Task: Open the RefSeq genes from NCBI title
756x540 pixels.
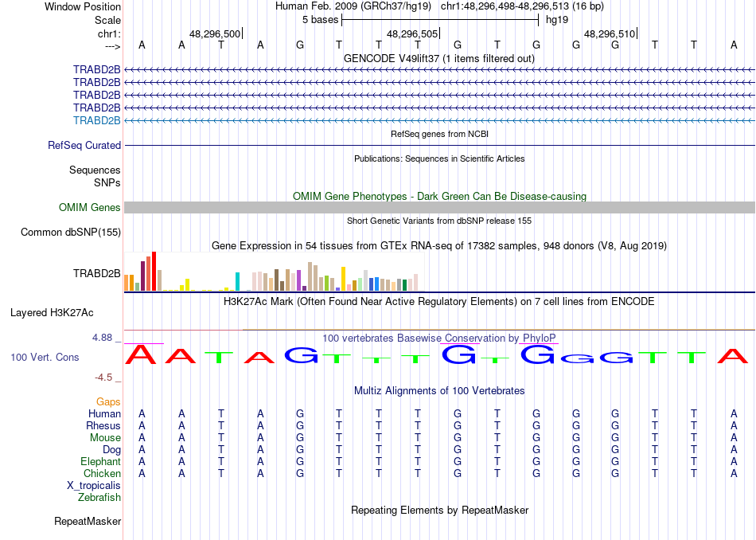Action: click(439, 134)
